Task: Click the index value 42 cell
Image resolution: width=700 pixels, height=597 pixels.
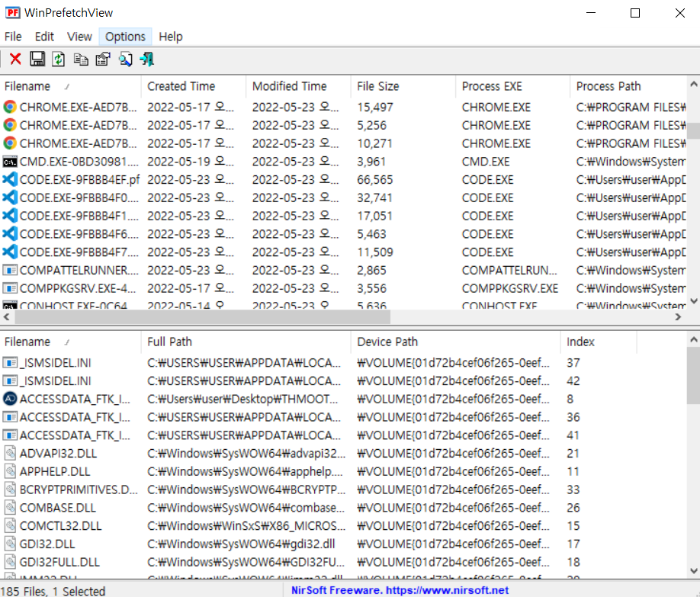Action: (573, 381)
